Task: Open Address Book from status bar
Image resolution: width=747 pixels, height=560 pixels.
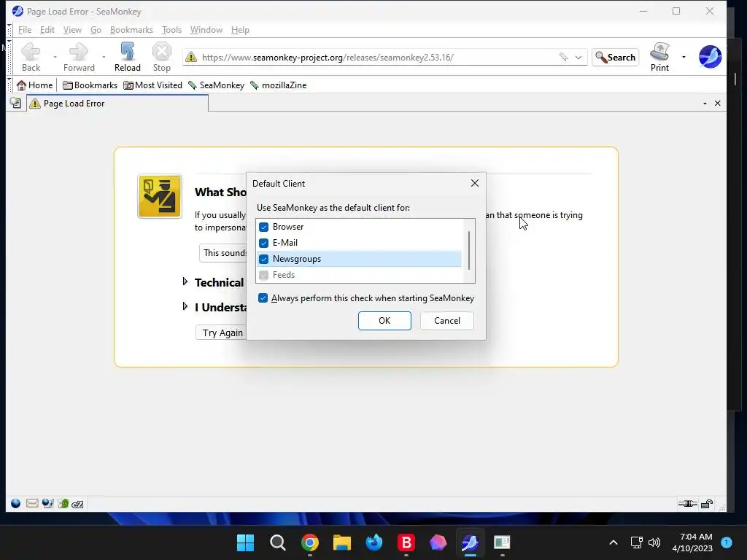Action: coord(63,503)
